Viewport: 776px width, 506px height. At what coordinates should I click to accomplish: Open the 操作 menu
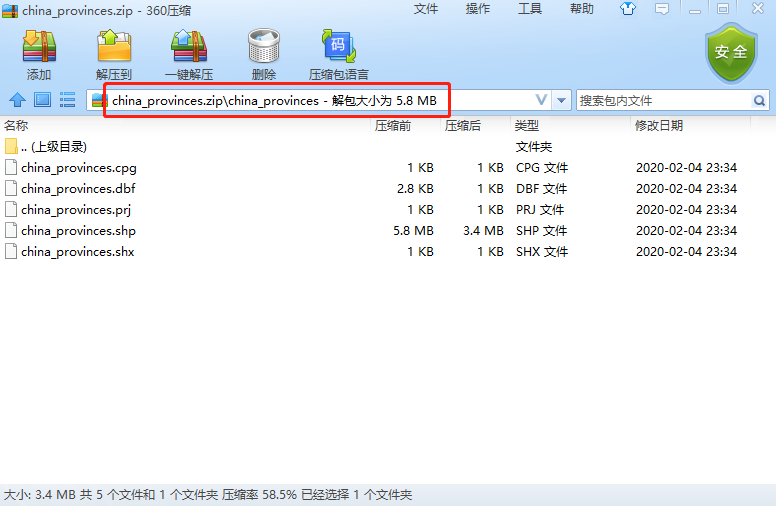[x=478, y=9]
